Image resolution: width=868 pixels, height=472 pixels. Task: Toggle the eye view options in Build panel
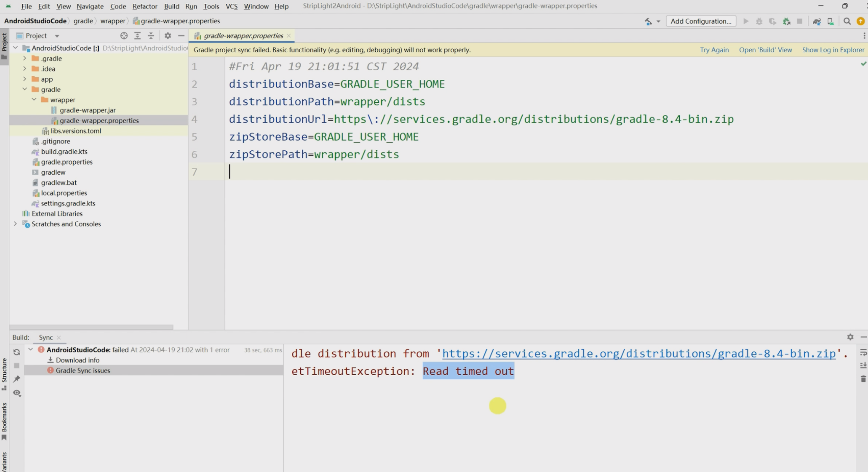[x=17, y=393]
